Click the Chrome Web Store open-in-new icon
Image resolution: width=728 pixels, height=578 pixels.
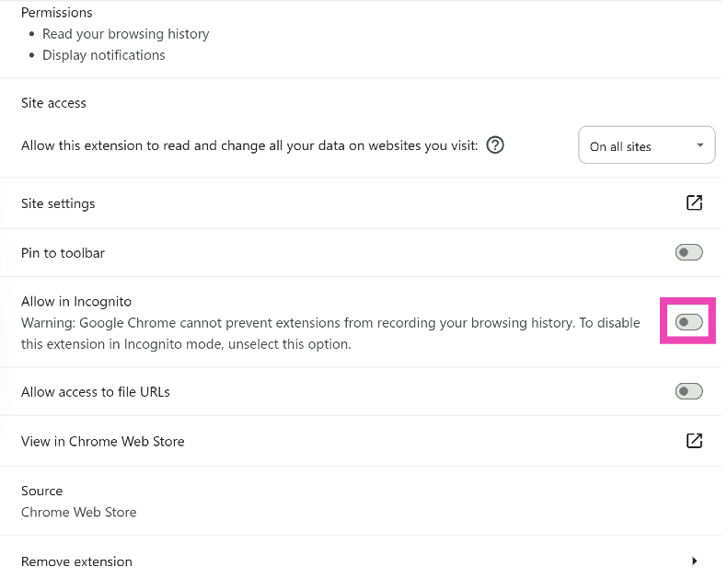tap(694, 441)
